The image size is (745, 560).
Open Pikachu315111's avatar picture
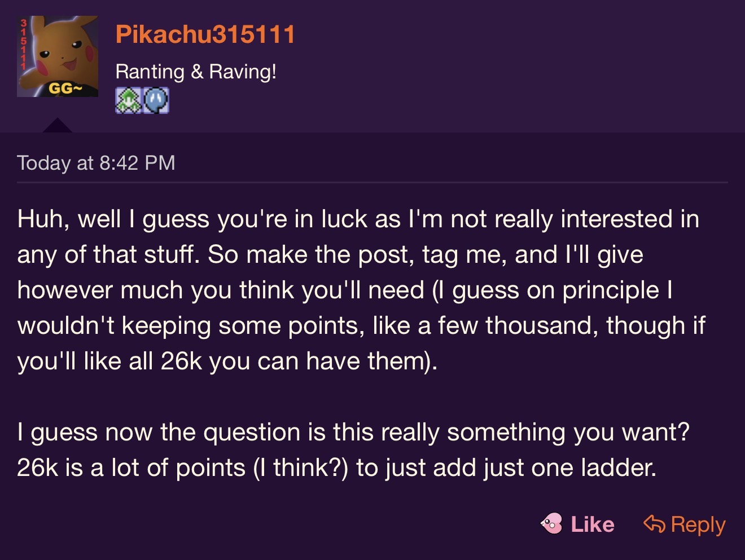coord(58,56)
